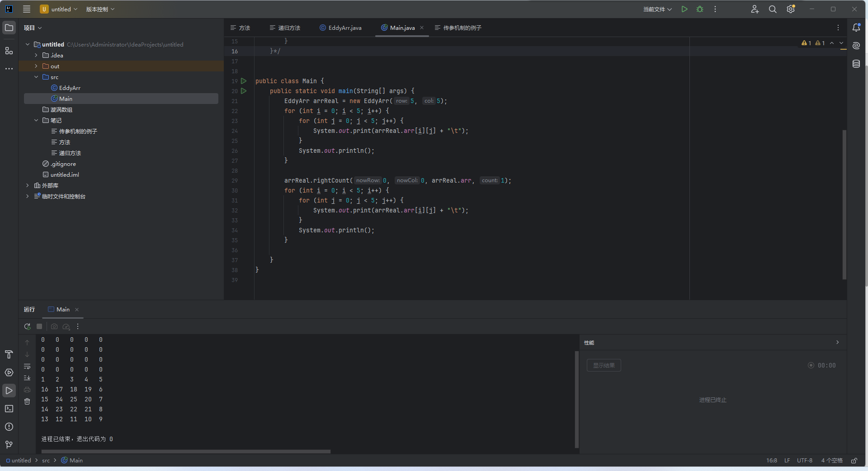Click the run gutter arrow on line 19

244,81
